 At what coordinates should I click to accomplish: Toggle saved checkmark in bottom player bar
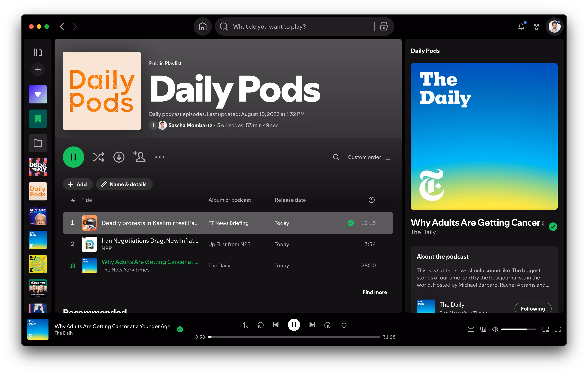click(180, 329)
